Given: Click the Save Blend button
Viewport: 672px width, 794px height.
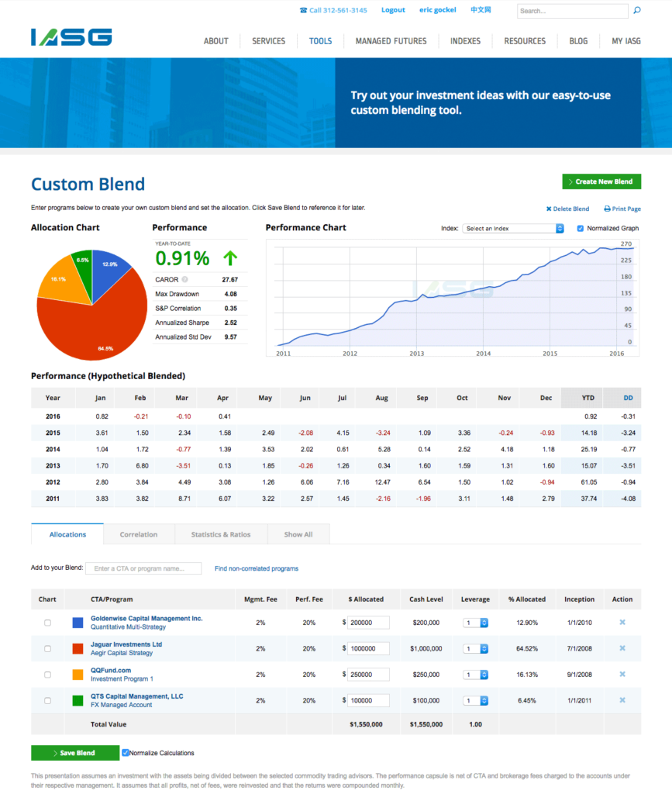Looking at the screenshot, I should 75,753.
